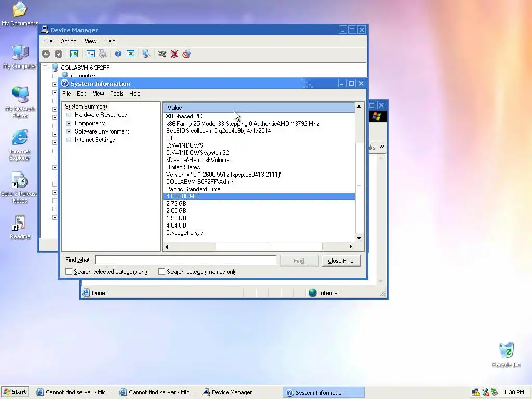This screenshot has width=532, height=399.
Task: Open Edit menu in System Information
Action: coord(82,94)
